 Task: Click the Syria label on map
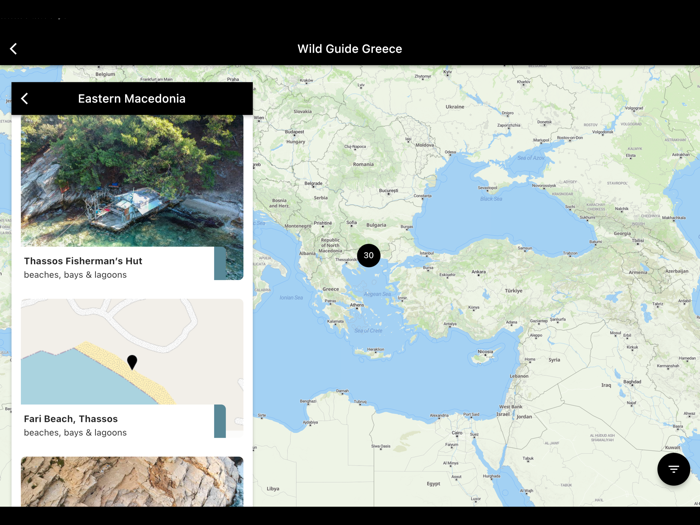pyautogui.click(x=554, y=360)
